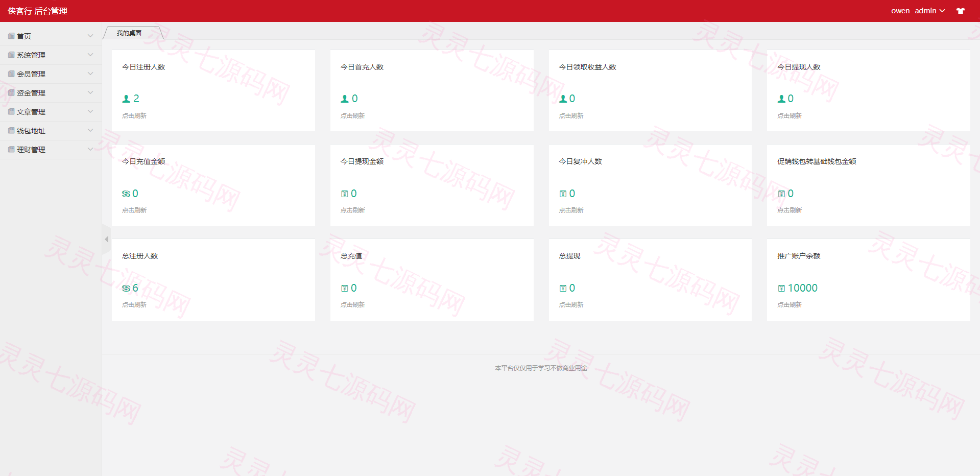Click the yen icon in 总提现 card
Screen dimensions: 980x476
point(563,288)
